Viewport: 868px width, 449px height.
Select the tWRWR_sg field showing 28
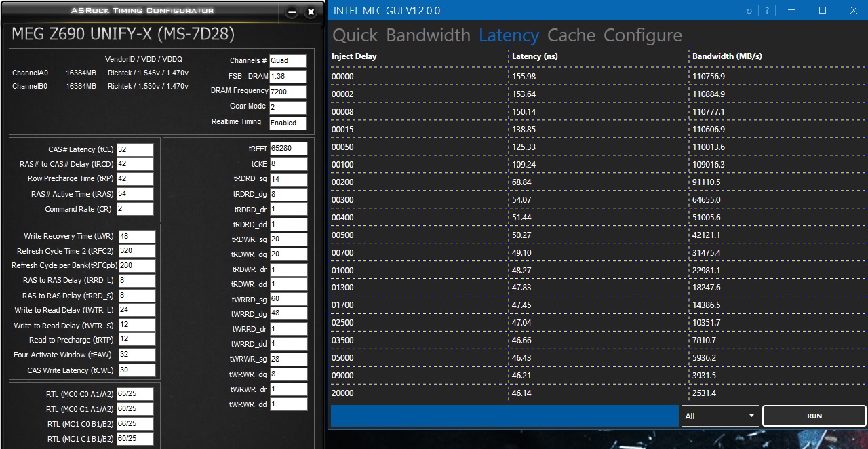point(288,359)
